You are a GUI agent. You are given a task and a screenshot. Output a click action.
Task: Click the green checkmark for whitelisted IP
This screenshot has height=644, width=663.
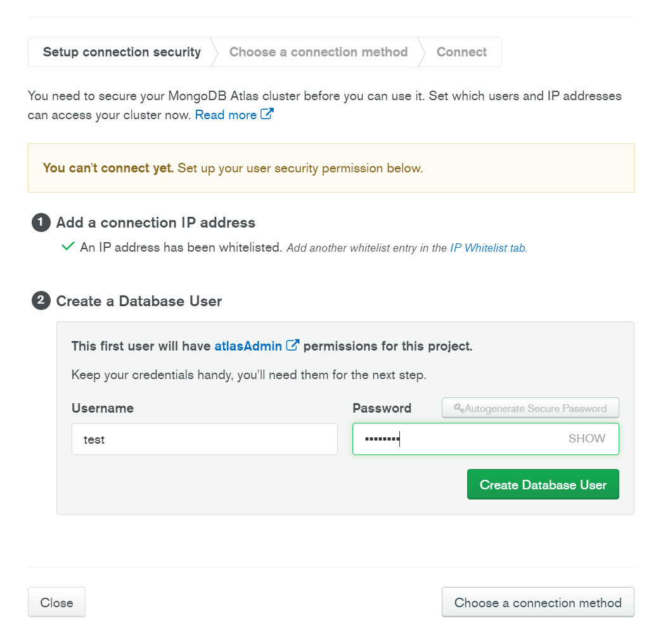pos(68,247)
